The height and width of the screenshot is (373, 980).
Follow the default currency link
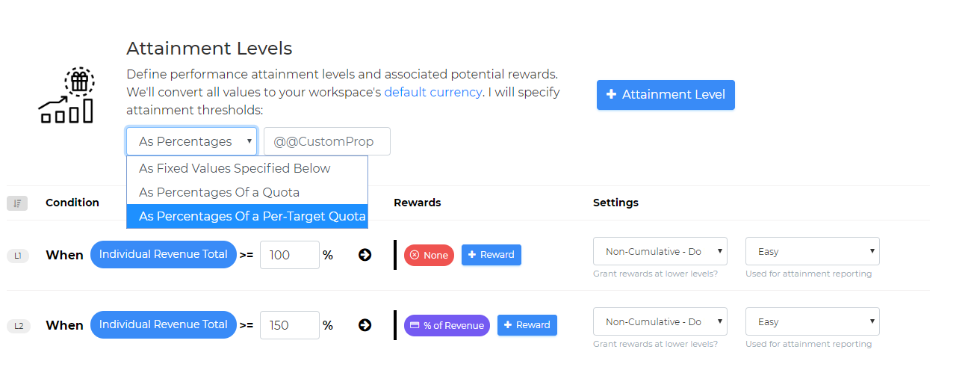coord(432,93)
